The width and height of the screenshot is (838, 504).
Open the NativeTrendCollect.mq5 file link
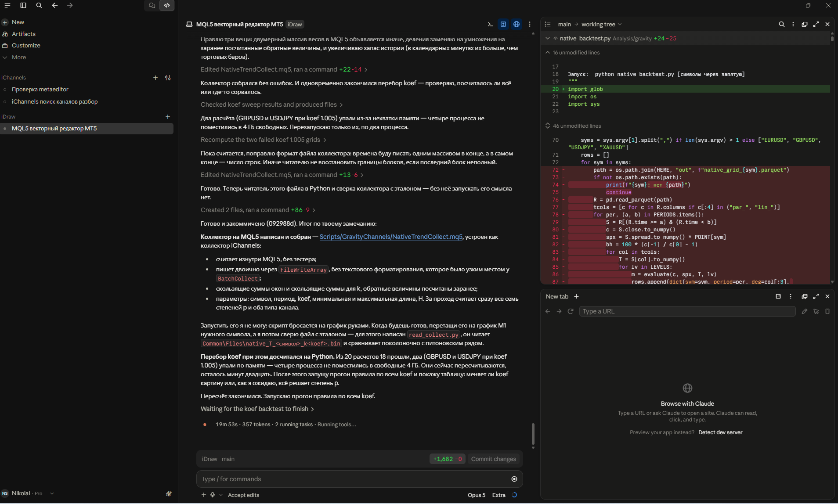coord(391,237)
